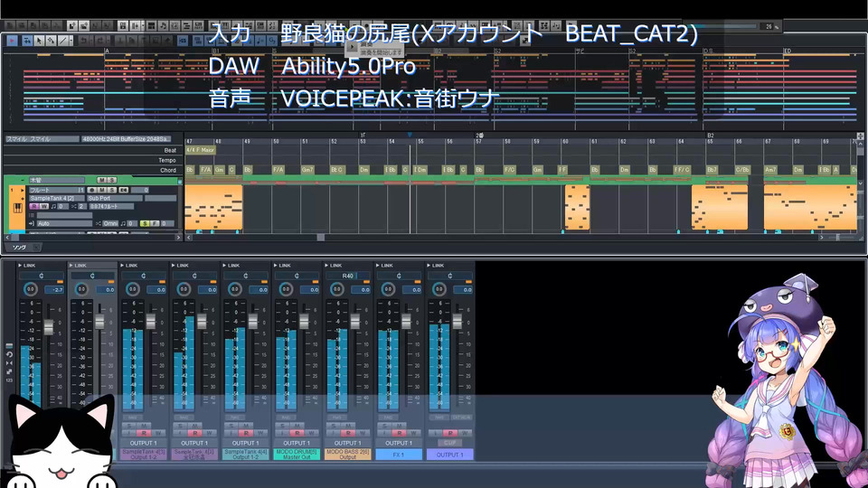Click the purple OUTPUT 1 master label

coord(449,455)
